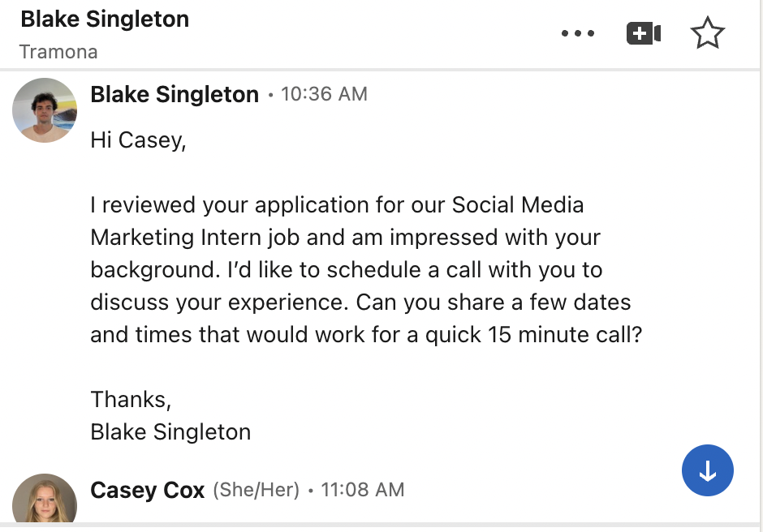
Task: Click the Blake Singleton signature at message end
Action: point(170,431)
